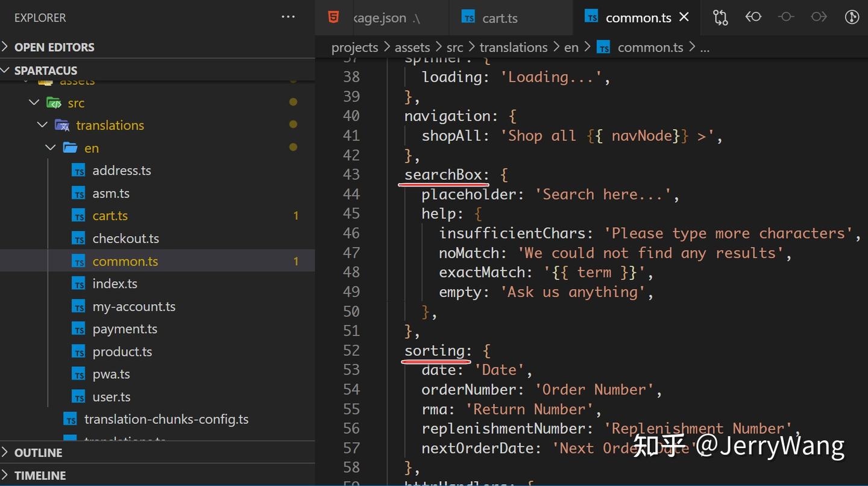Open pwa.ts from the file tree
Image resolution: width=868 pixels, height=486 pixels.
pos(112,374)
